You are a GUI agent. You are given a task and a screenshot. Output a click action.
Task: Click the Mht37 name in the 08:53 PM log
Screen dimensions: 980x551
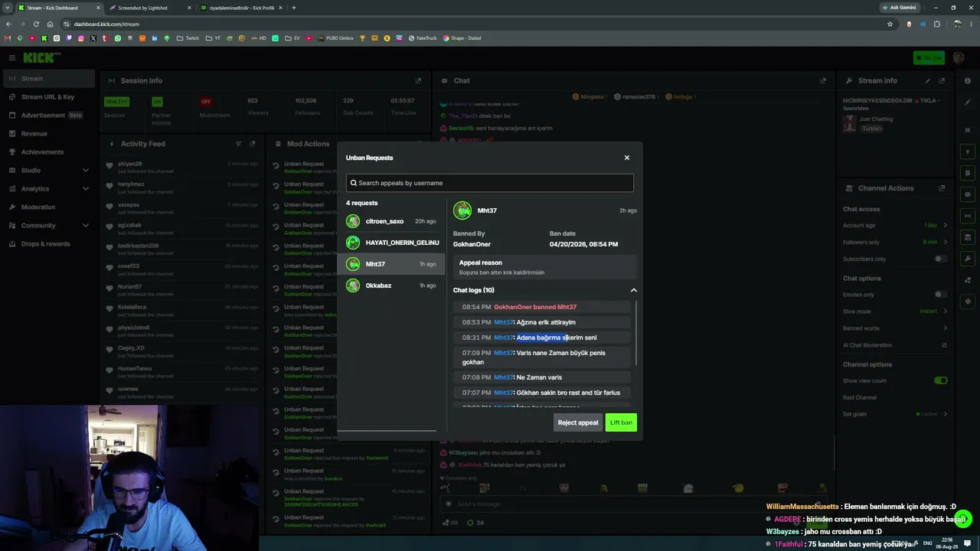tap(503, 322)
